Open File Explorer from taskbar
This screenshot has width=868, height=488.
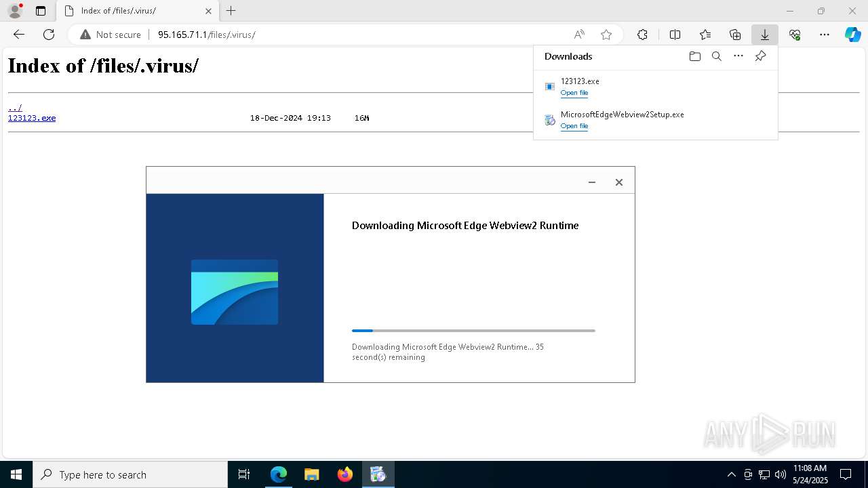312,474
